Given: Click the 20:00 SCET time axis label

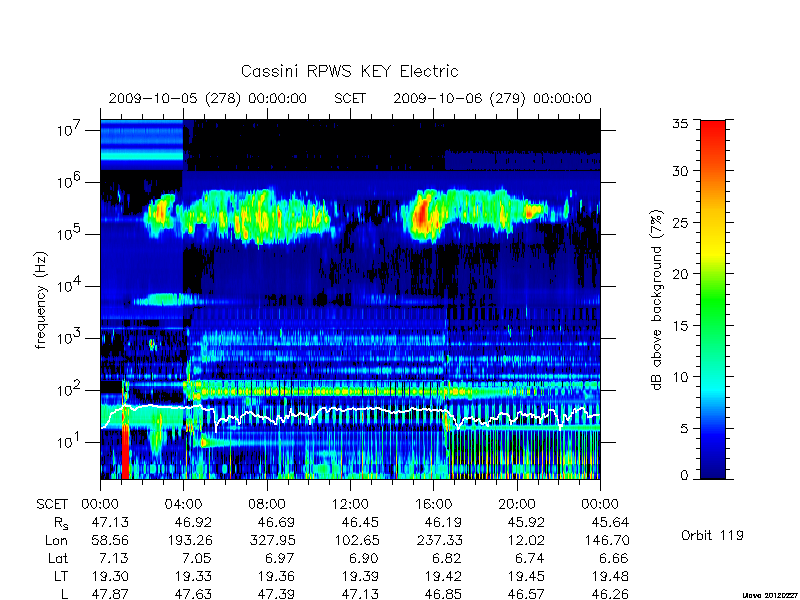Looking at the screenshot, I should tap(517, 505).
